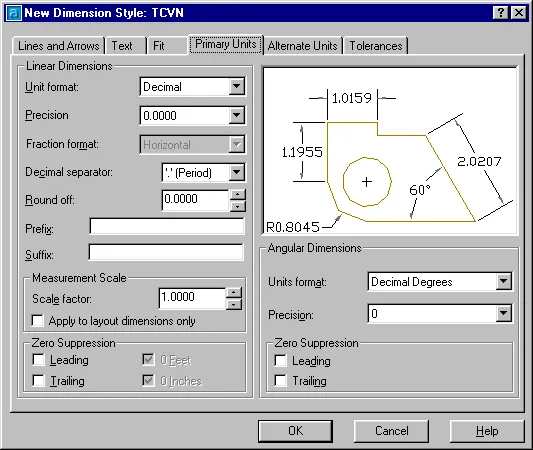
Task: Select the Primary Units tab
Action: pos(226,44)
